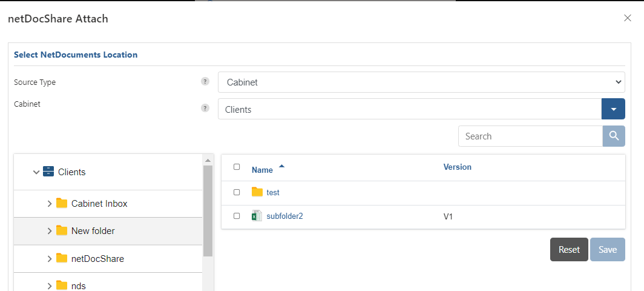644x291 pixels.
Task: Sort by the Name column header
Action: [x=262, y=170]
